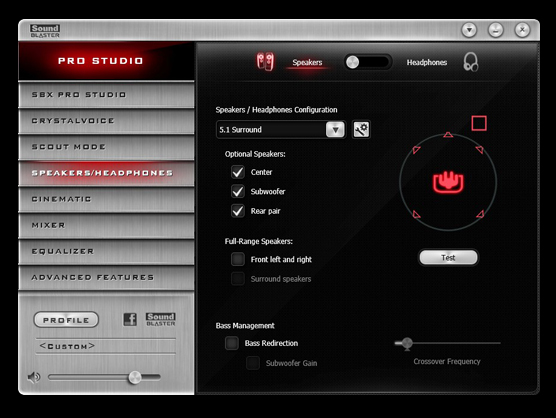Open the Scout Mode menu
The width and height of the screenshot is (556, 418).
tap(106, 147)
